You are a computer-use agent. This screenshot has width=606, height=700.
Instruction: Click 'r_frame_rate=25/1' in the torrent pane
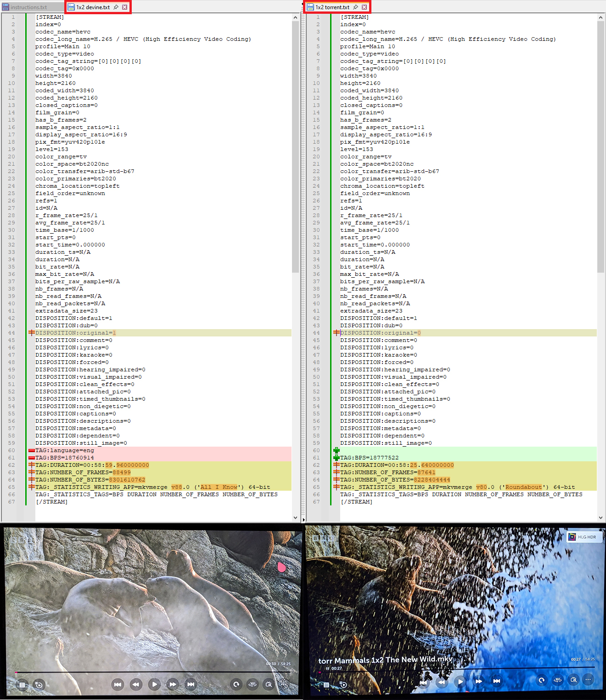[371, 215]
